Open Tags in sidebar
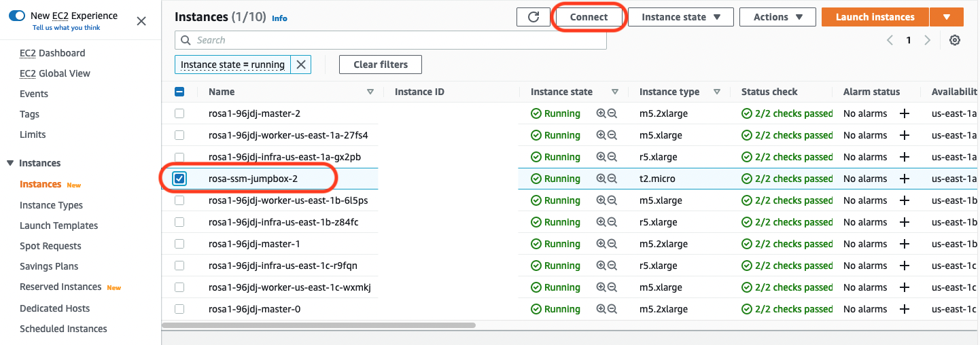Screen dimensions: 980x345 [x=29, y=114]
